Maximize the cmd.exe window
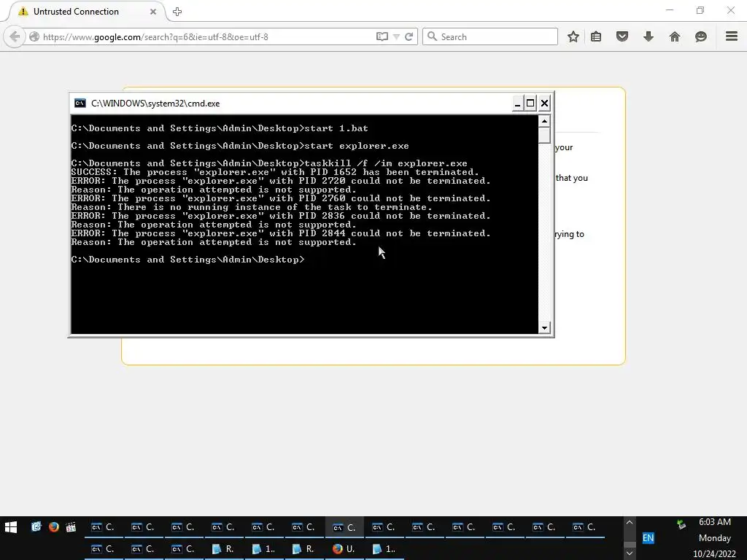The image size is (747, 560). click(530, 104)
